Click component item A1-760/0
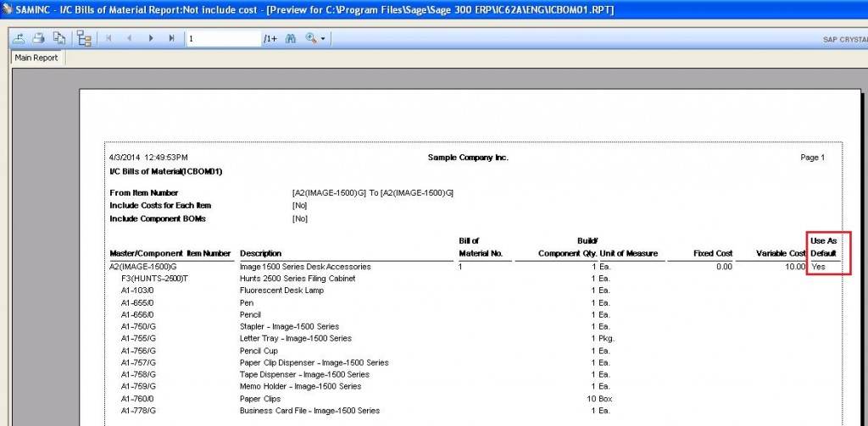This screenshot has width=868, height=426. [137, 399]
